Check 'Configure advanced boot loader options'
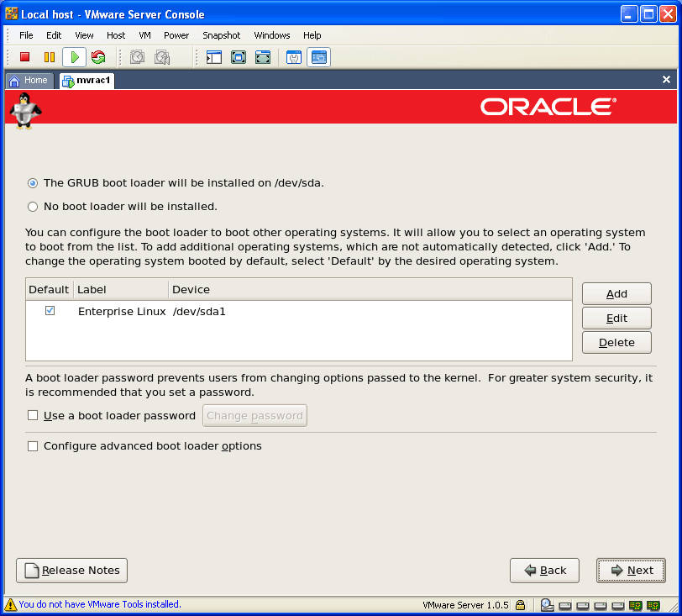The image size is (682, 616). (x=33, y=446)
